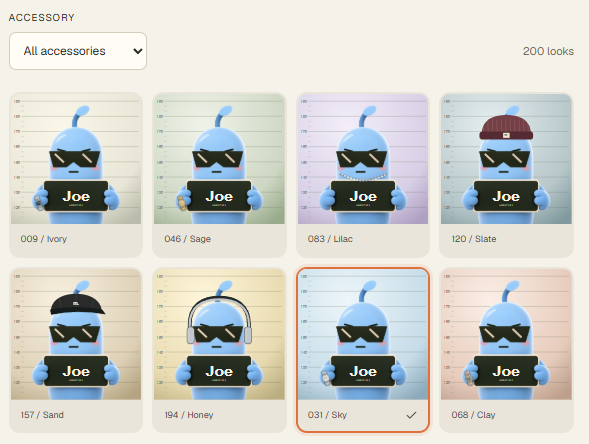Click the '031 / Sky' label
Screen dimensions: 589x444
coord(327,415)
